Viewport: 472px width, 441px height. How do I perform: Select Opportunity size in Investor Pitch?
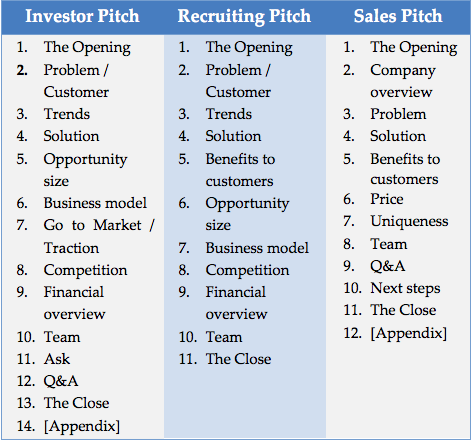[85, 170]
